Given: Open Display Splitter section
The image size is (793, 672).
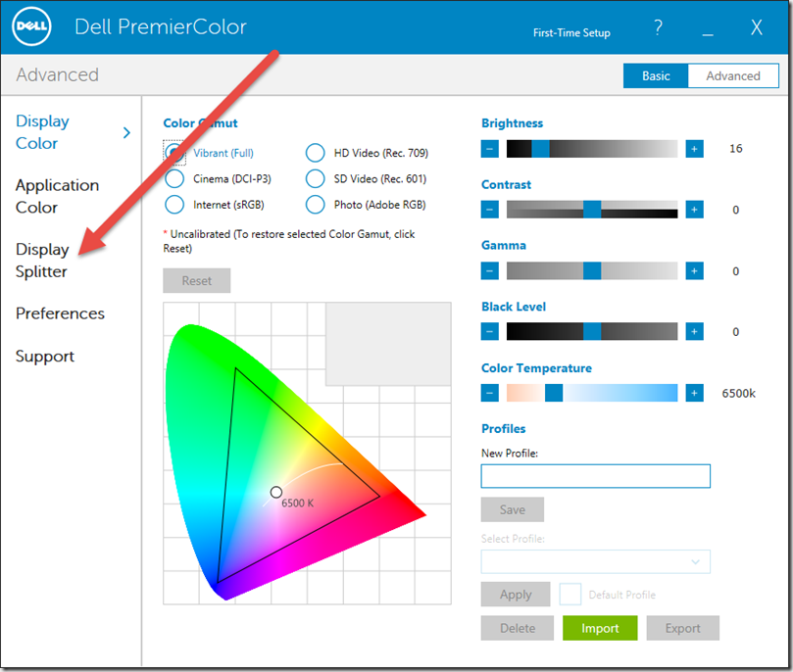Looking at the screenshot, I should click(42, 261).
